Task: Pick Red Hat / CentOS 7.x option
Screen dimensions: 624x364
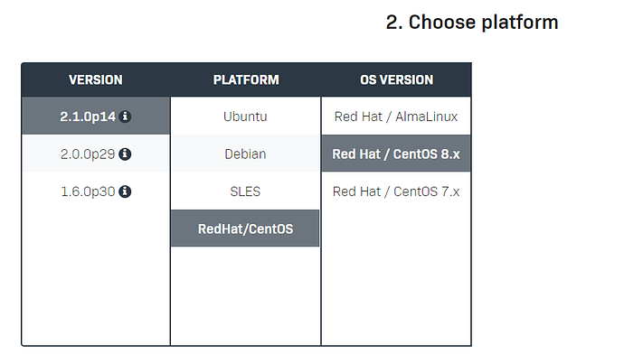Action: pos(396,191)
